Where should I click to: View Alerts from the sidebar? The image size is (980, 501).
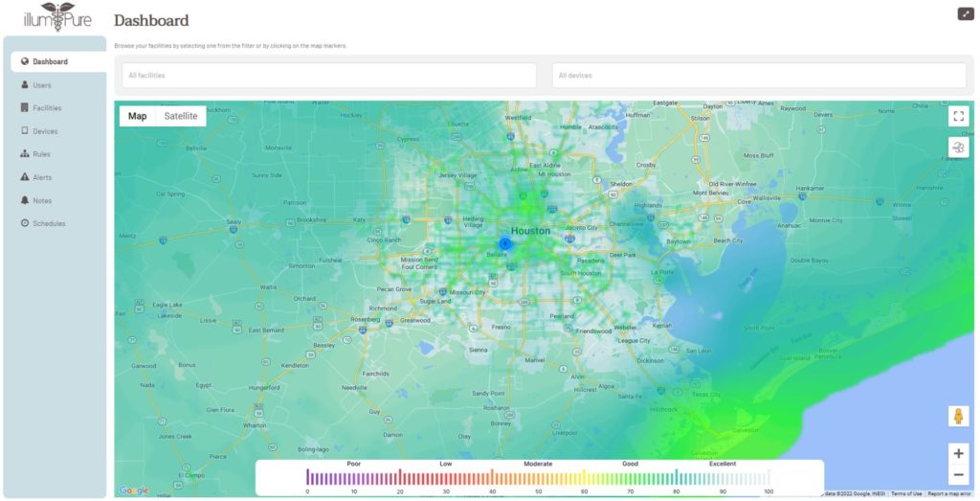pos(42,177)
